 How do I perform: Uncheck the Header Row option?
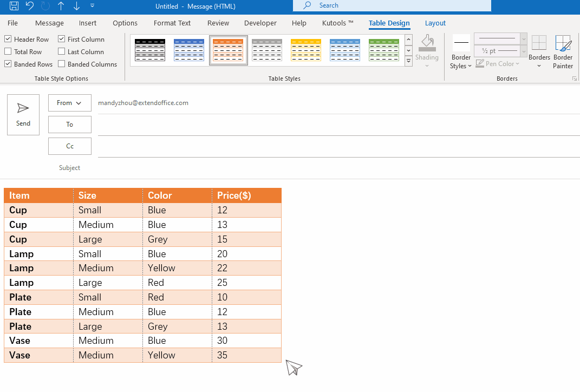8,38
